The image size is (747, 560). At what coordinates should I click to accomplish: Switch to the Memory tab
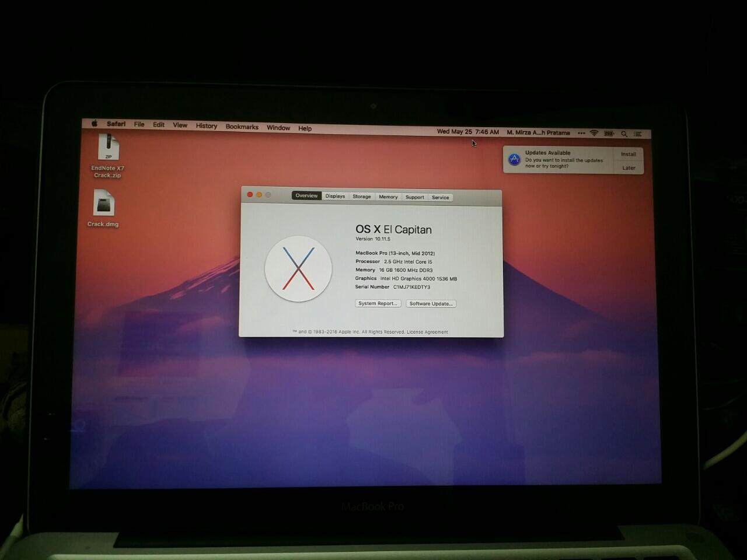(x=388, y=197)
